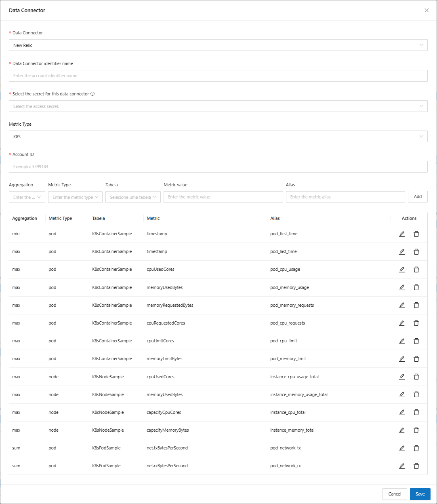437x504 pixels.
Task: Expand the access secret dropdown
Action: coord(218,106)
